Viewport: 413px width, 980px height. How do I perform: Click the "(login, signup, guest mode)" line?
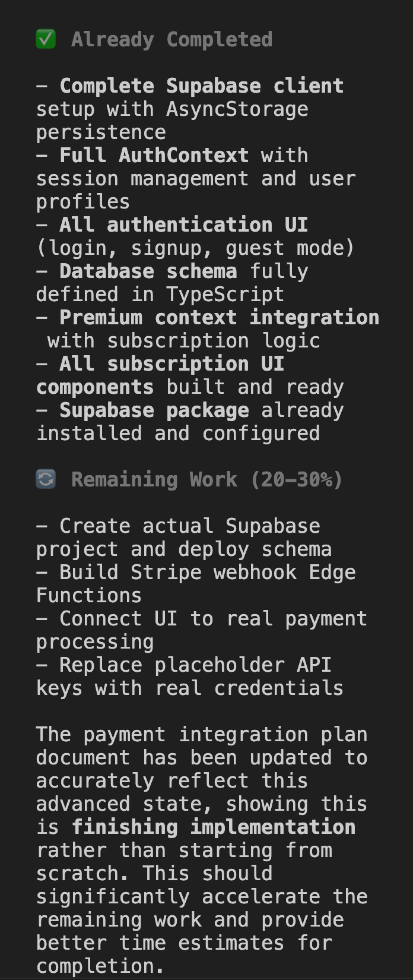click(x=195, y=248)
